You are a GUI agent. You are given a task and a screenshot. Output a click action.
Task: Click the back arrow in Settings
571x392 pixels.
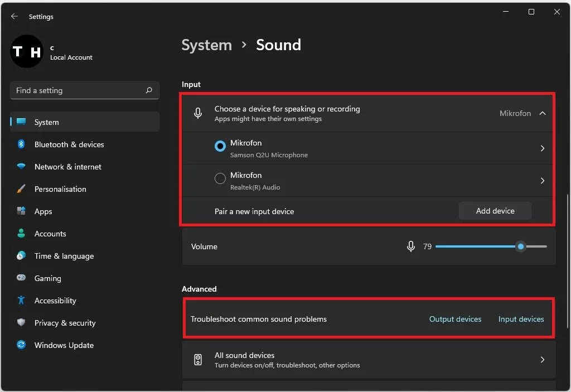(14, 16)
